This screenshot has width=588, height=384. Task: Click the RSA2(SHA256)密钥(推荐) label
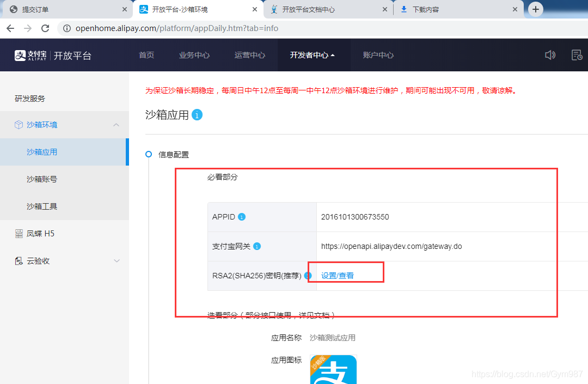click(x=256, y=276)
